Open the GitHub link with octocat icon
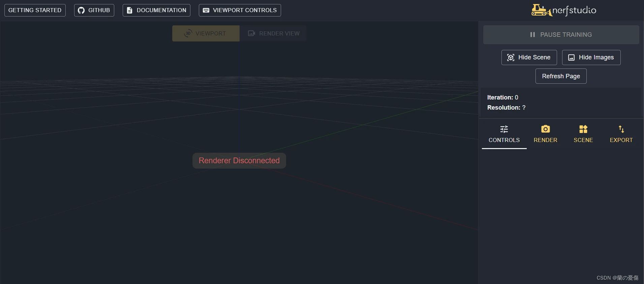The width and height of the screenshot is (644, 284). click(94, 10)
